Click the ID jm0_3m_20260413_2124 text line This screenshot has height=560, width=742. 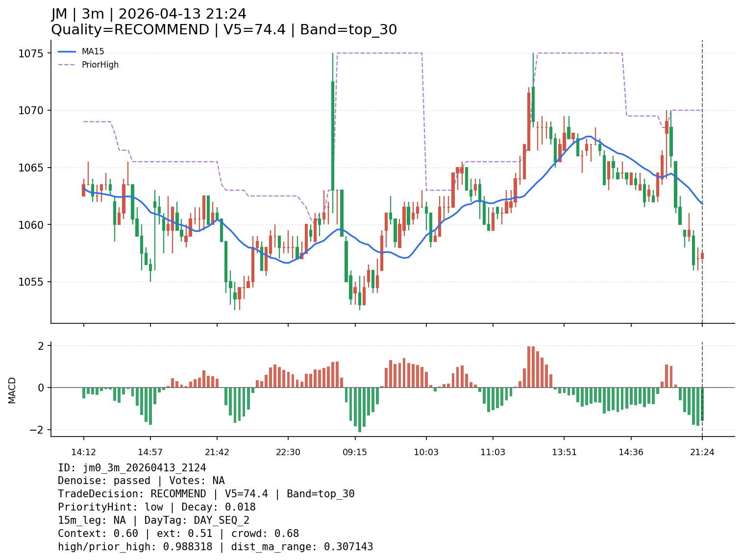tap(132, 468)
